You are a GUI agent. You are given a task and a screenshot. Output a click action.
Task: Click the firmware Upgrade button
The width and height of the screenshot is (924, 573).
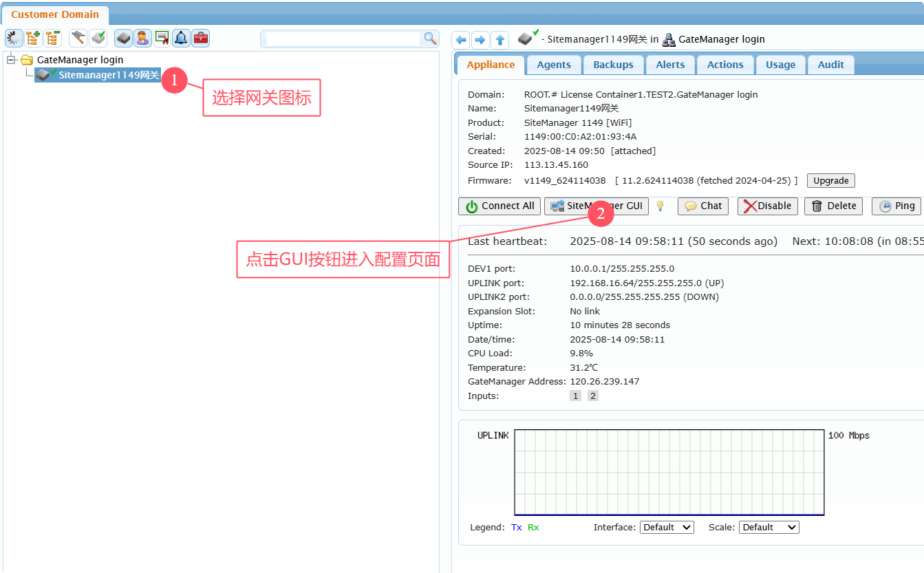[830, 180]
